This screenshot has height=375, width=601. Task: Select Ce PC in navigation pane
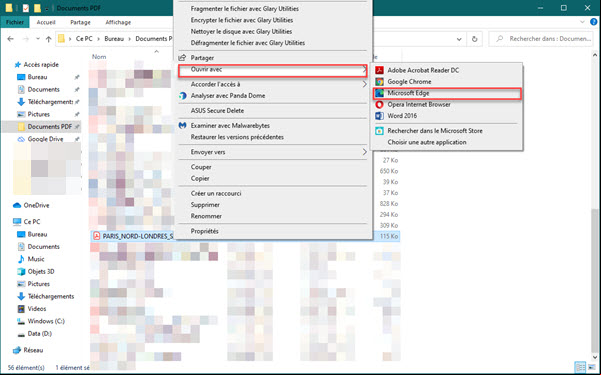pyautogui.click(x=31, y=222)
